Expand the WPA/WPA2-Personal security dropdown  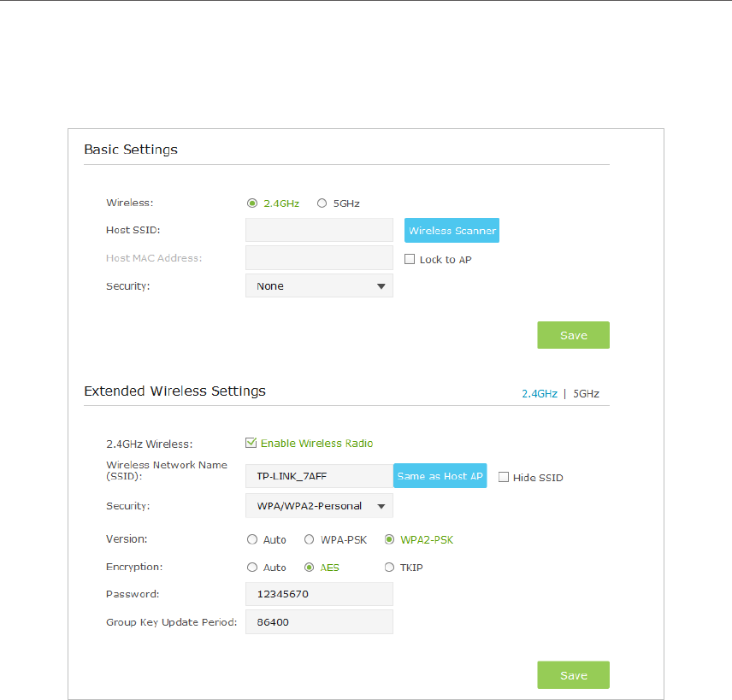[319, 506]
